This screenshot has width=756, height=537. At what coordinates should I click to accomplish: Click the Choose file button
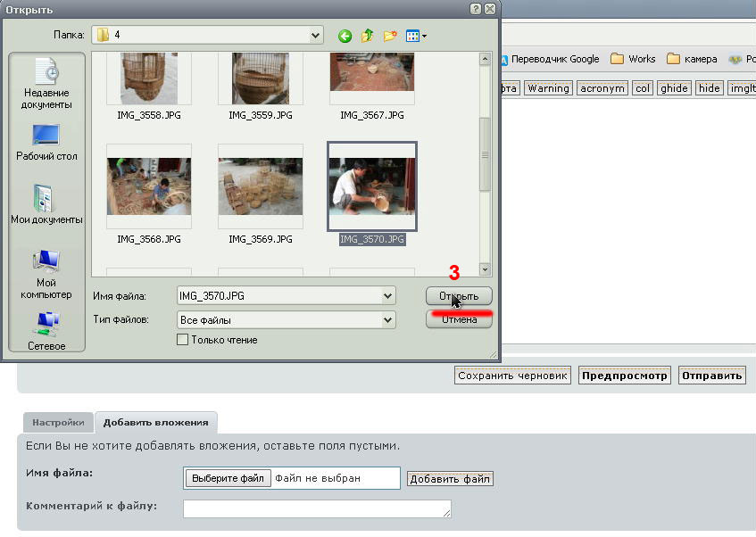pos(228,478)
